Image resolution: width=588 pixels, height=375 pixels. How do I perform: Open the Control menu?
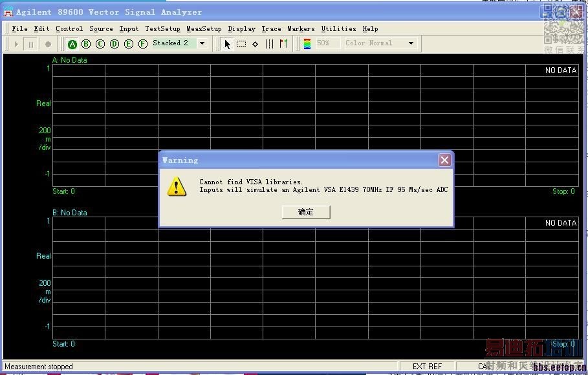(x=69, y=29)
